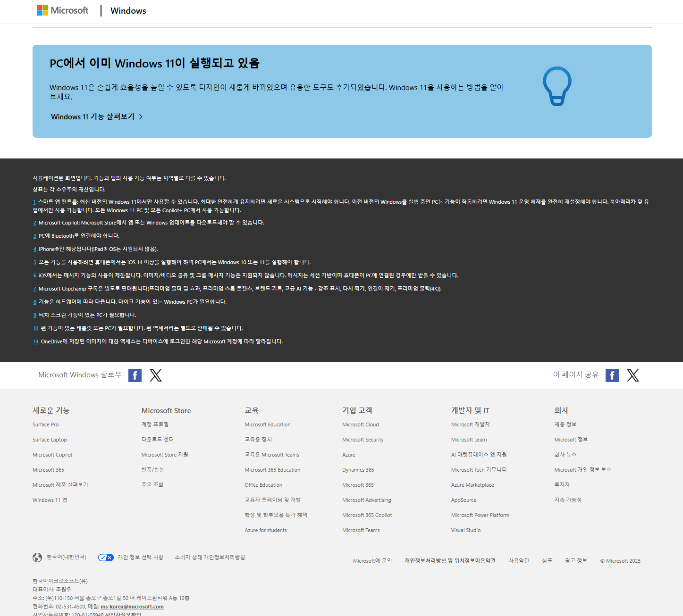The image size is (683, 616).
Task: Open 사용약관 footer link
Action: (x=519, y=561)
